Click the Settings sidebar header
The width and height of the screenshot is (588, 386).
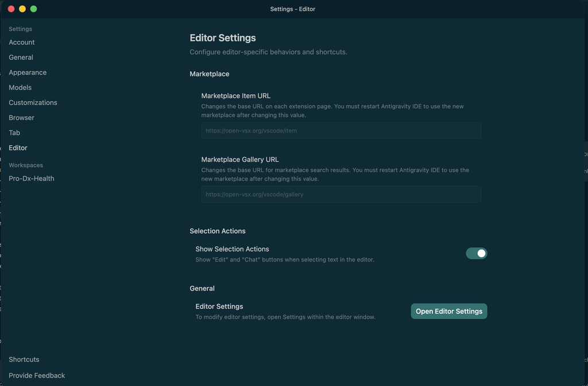coord(20,29)
